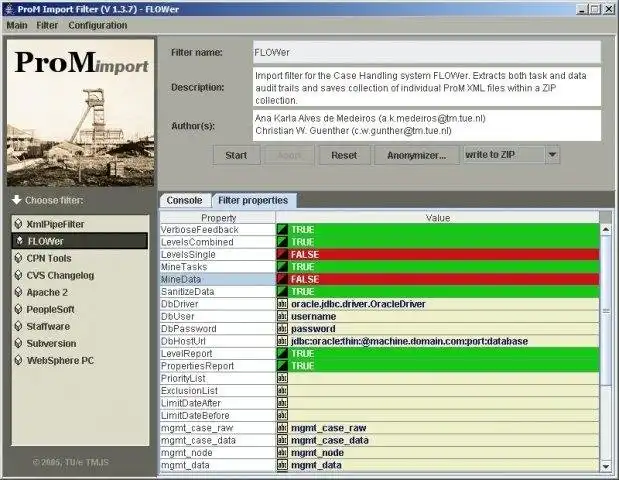Toggle the SanitizeData TRUE value
The image size is (619, 480).
click(437, 292)
